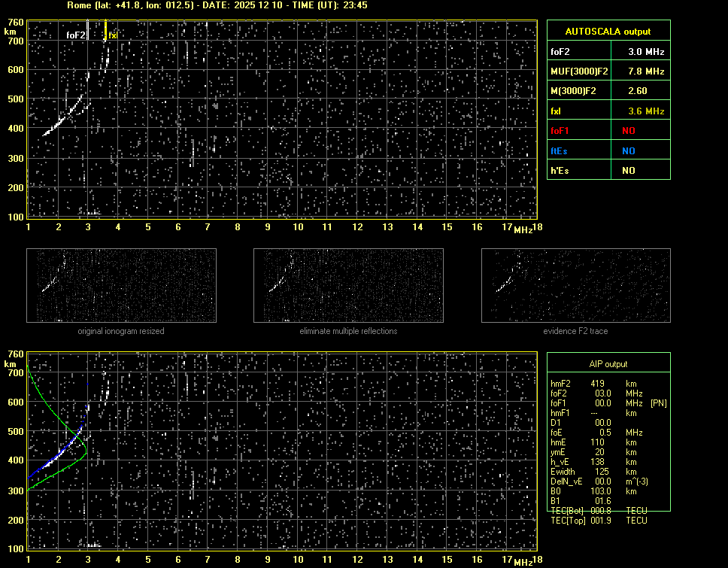
Task: Click the 'original ionogram resized' thumbnail
Action: pyautogui.click(x=121, y=285)
